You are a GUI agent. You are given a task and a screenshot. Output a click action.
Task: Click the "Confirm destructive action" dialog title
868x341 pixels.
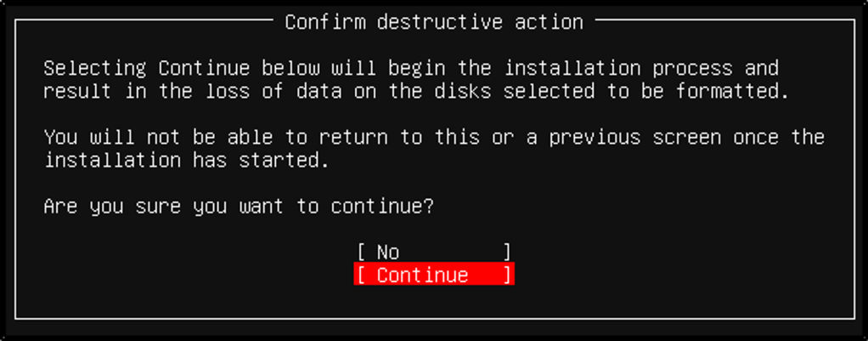[x=434, y=22]
